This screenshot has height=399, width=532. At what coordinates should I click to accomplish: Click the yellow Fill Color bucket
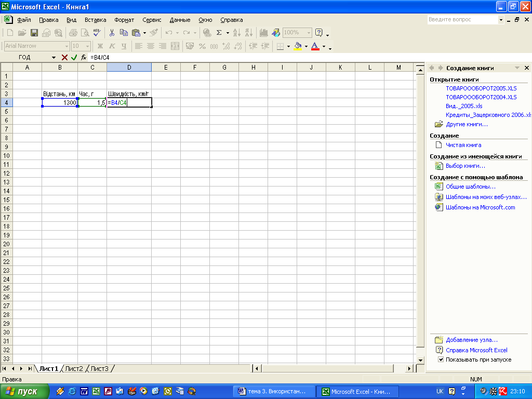coord(298,46)
